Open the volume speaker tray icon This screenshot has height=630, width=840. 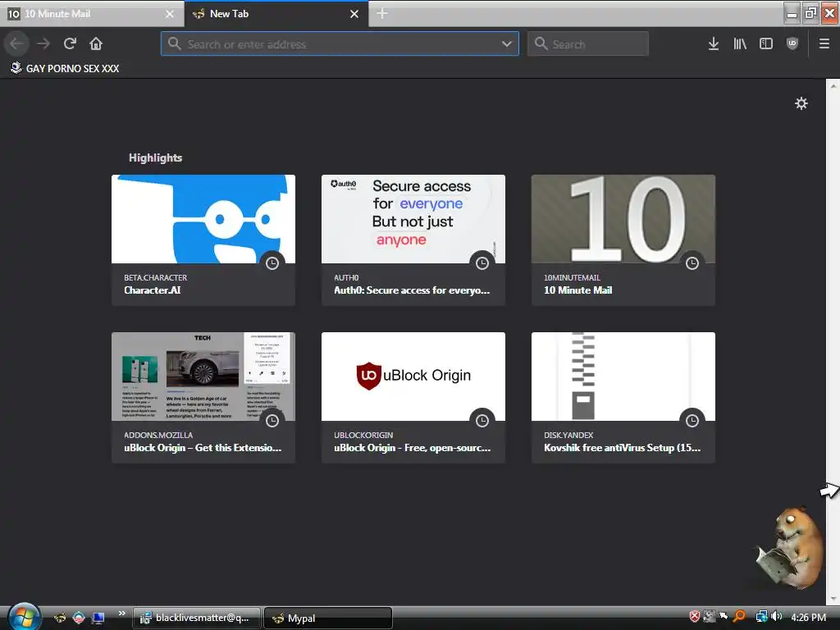click(777, 617)
